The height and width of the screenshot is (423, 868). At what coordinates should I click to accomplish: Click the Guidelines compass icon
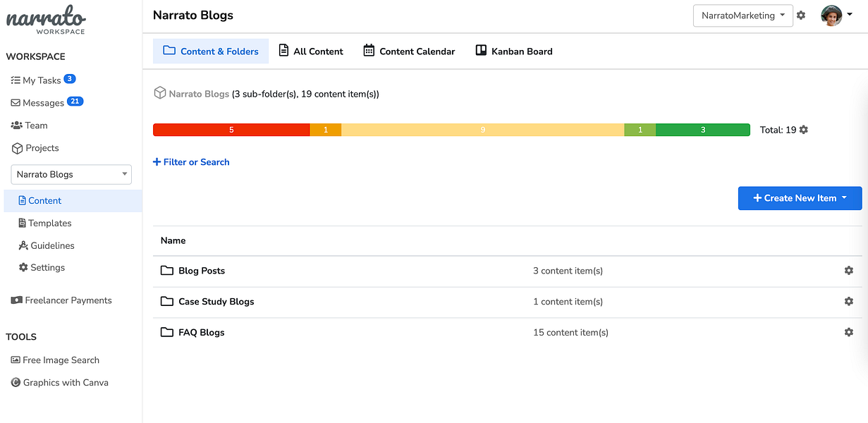[x=23, y=245]
